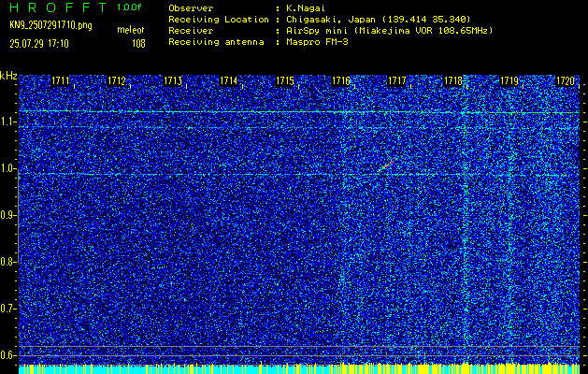Click the 1717 time marker
The height and width of the screenshot is (374, 588).
[x=396, y=80]
